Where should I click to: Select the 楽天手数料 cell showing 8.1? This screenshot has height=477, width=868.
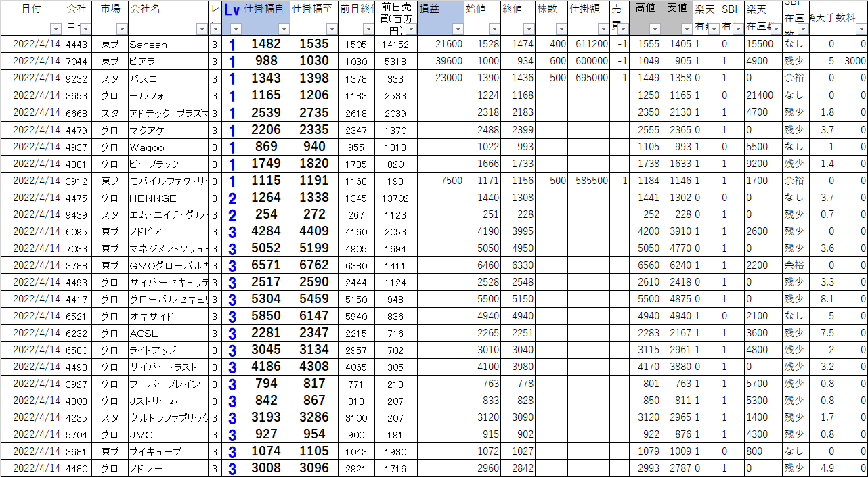[823, 298]
